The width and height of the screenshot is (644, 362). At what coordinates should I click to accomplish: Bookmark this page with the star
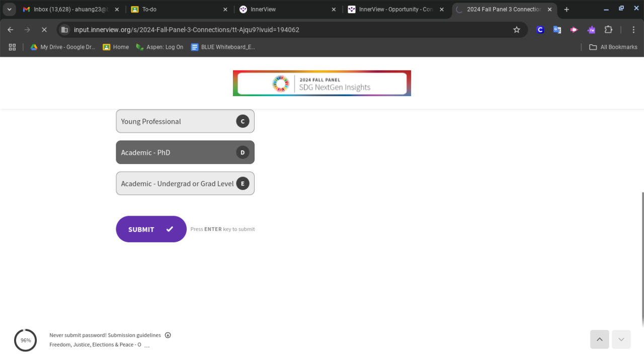517,30
